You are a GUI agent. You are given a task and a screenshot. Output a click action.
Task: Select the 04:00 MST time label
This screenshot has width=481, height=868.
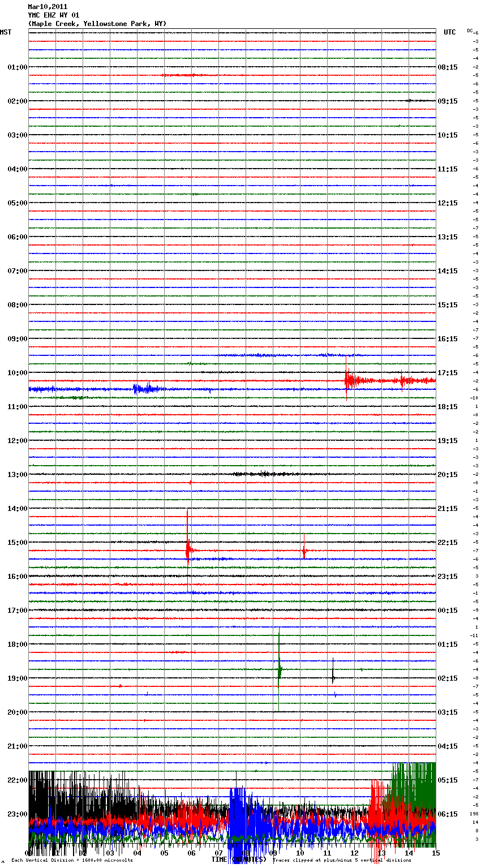pos(18,169)
